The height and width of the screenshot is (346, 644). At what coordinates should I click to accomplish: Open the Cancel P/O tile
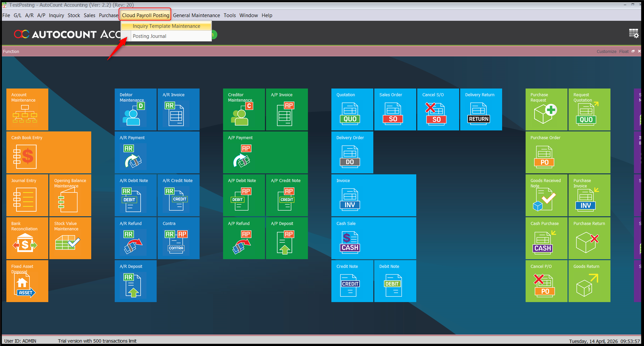point(546,281)
